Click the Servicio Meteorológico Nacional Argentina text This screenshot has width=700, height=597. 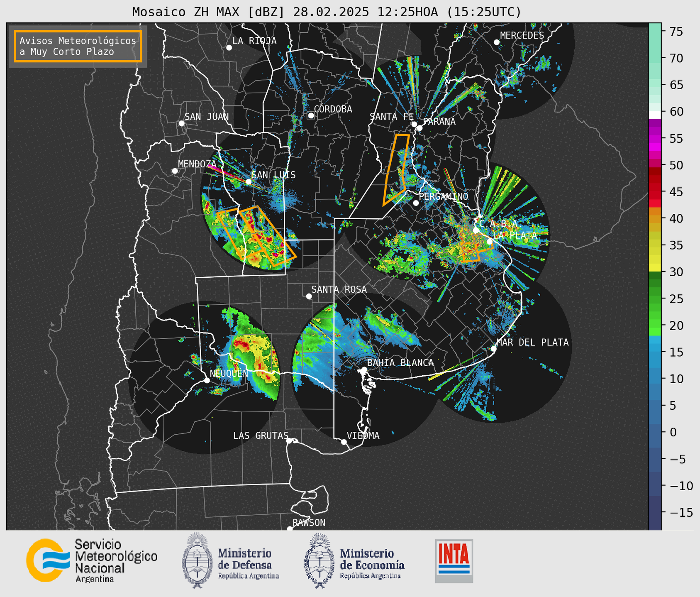click(116, 561)
